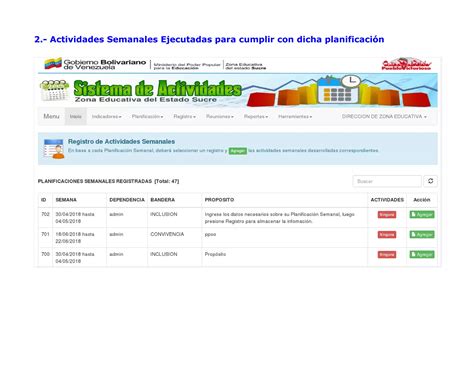The height and width of the screenshot is (366, 474).
Task: Click red Ninguna badge in row 702
Action: tap(387, 215)
